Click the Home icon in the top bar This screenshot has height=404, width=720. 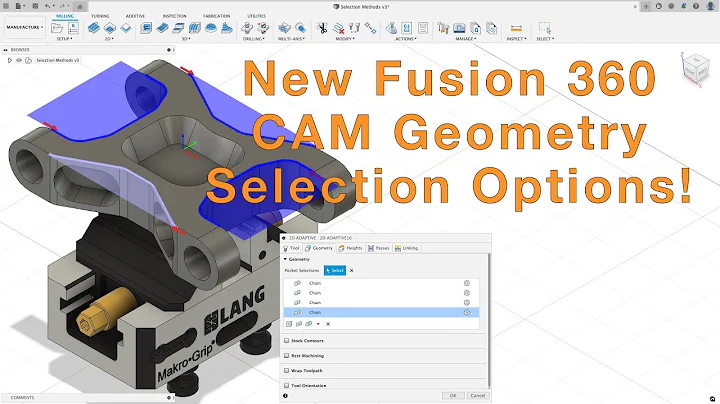[79, 6]
